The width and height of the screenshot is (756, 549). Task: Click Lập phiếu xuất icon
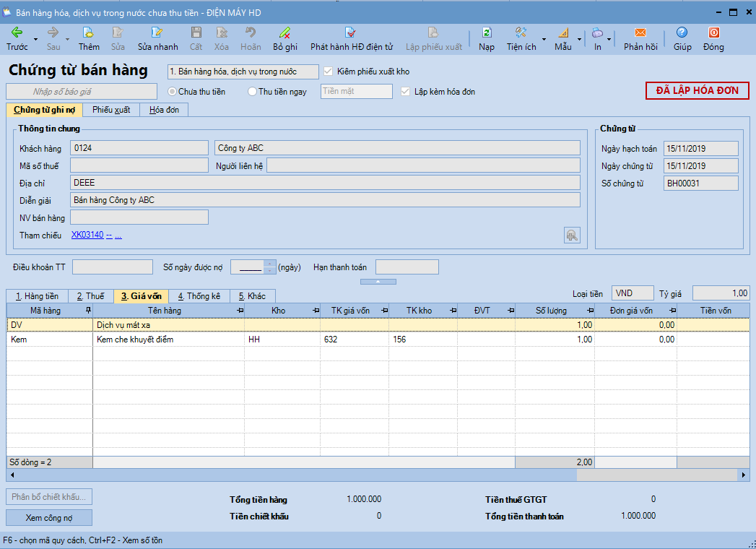tap(433, 33)
